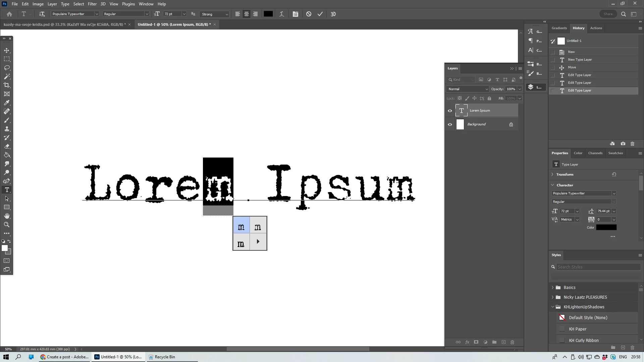Open layer blend mode Normal dropdown

click(468, 89)
